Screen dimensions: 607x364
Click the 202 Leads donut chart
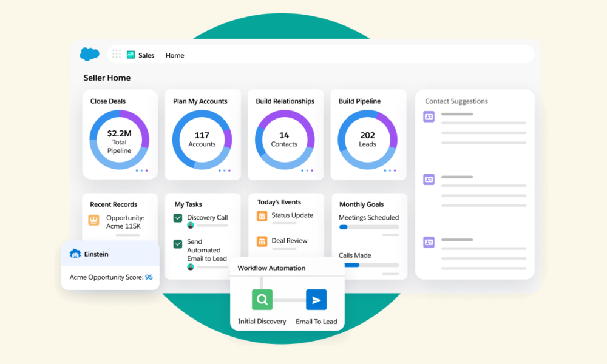(368, 140)
